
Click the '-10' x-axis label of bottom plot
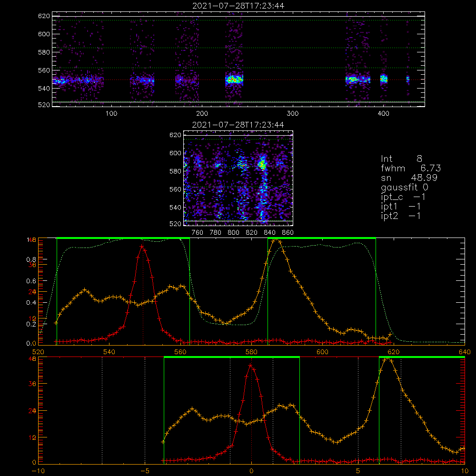pos(38,471)
